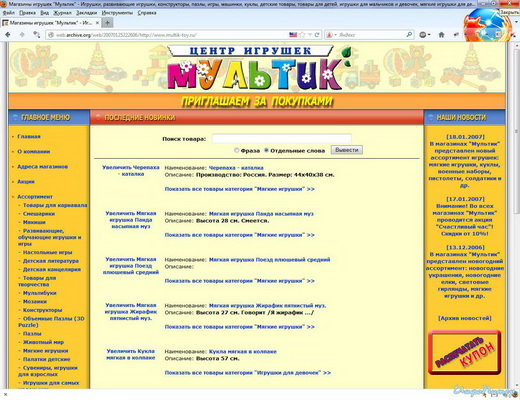Open Детская канцелярия category
The height and width of the screenshot is (400, 520).
point(52,269)
